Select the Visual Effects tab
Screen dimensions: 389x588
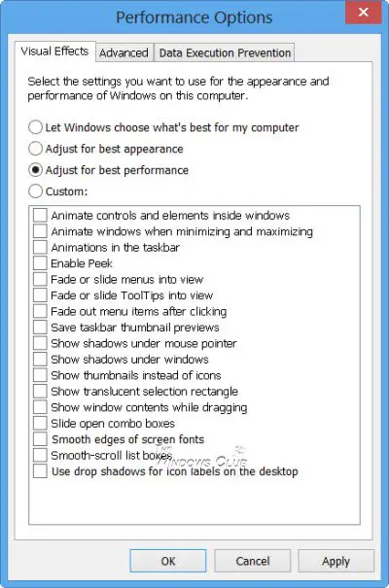[54, 51]
